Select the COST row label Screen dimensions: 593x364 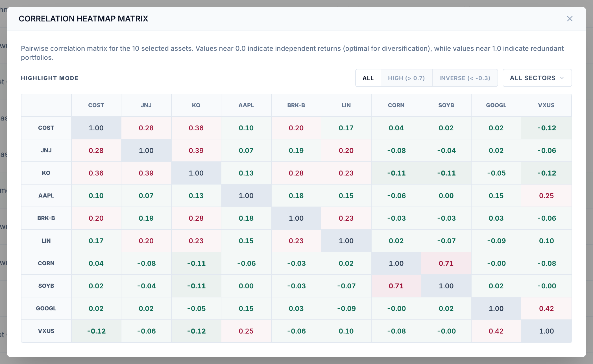46,128
